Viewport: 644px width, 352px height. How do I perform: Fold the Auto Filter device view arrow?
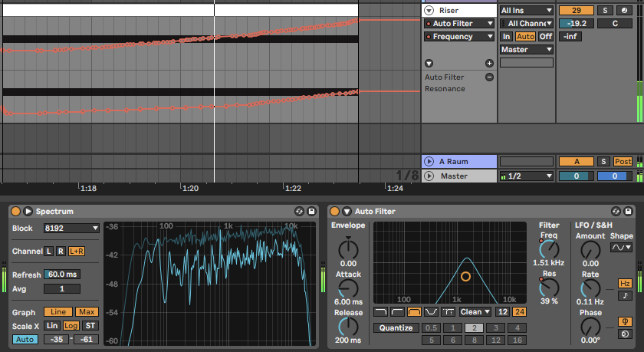pyautogui.click(x=347, y=211)
